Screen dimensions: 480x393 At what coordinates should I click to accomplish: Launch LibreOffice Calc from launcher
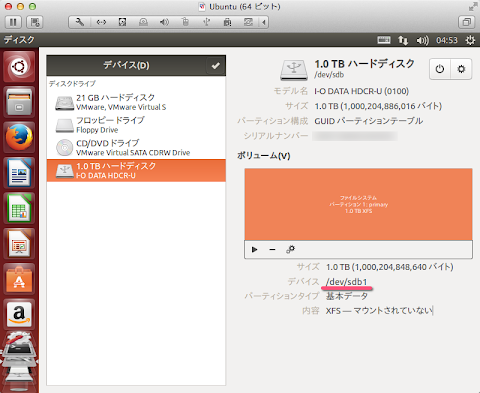tap(19, 208)
